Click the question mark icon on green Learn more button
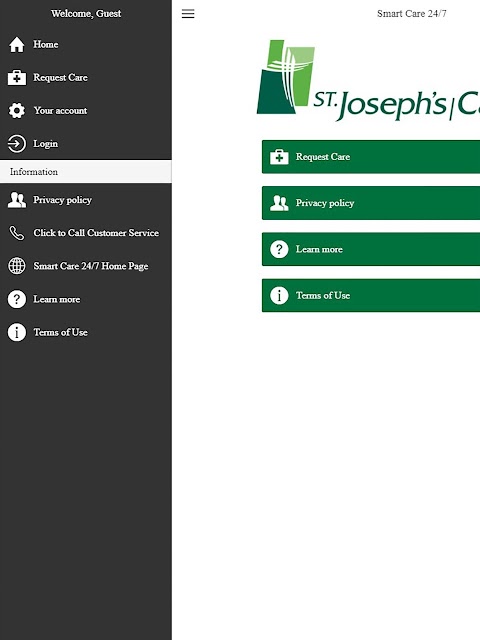480x640 pixels. [x=279, y=249]
